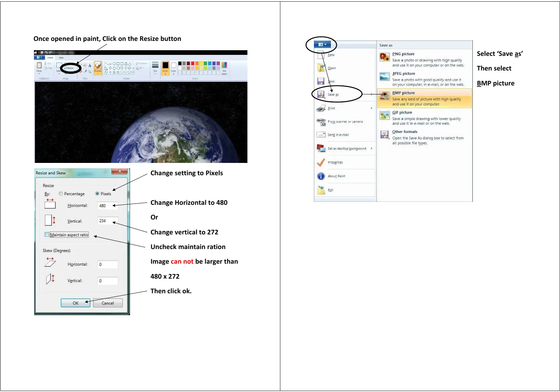Click Exit in the Paint menu
560x392 pixels.
point(344,190)
